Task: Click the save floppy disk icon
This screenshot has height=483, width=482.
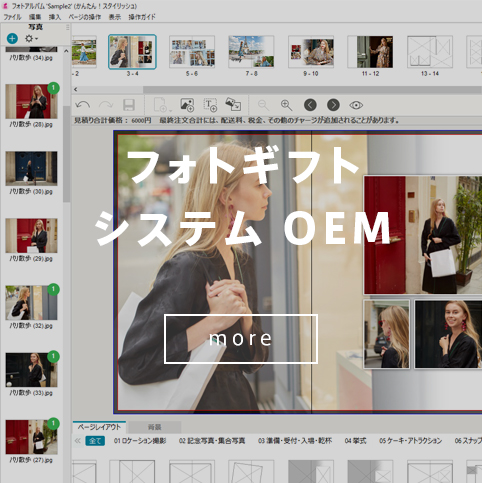Action: coord(129,105)
